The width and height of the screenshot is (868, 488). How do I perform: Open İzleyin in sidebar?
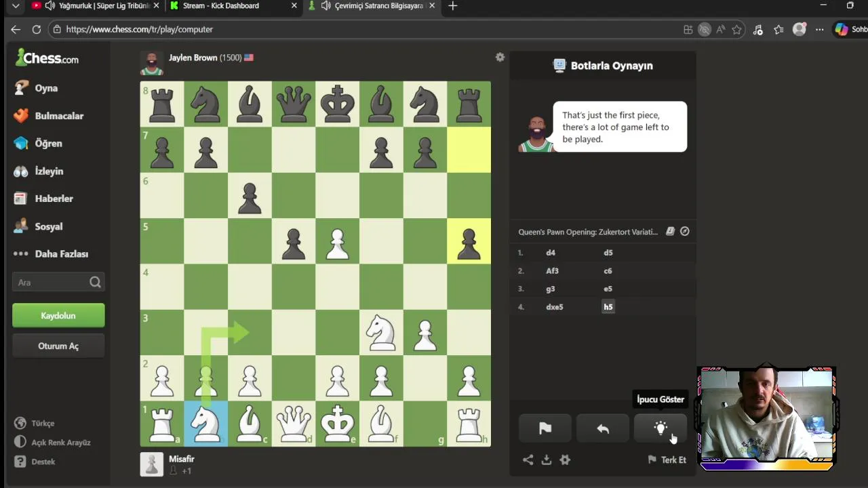(38, 171)
